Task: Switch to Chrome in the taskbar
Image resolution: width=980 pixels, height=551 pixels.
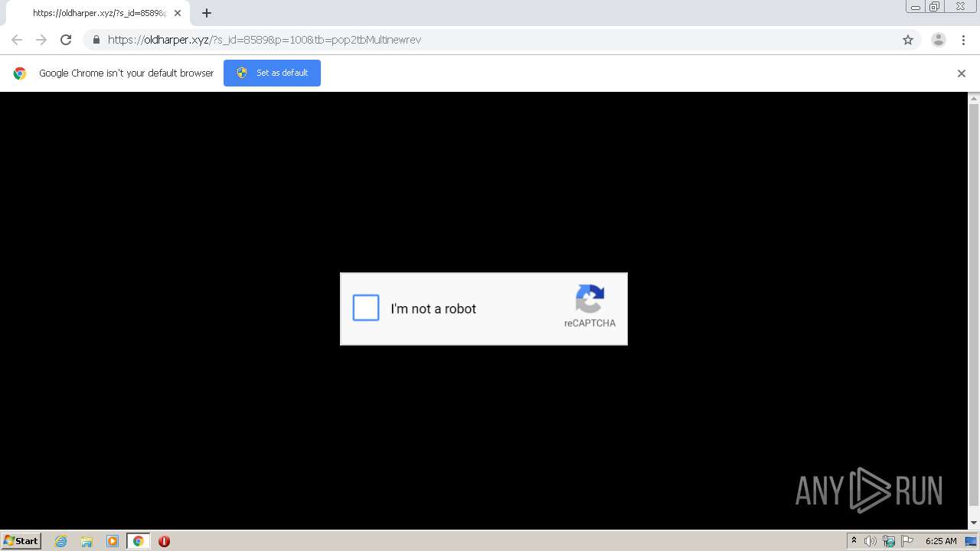Action: pos(138,541)
